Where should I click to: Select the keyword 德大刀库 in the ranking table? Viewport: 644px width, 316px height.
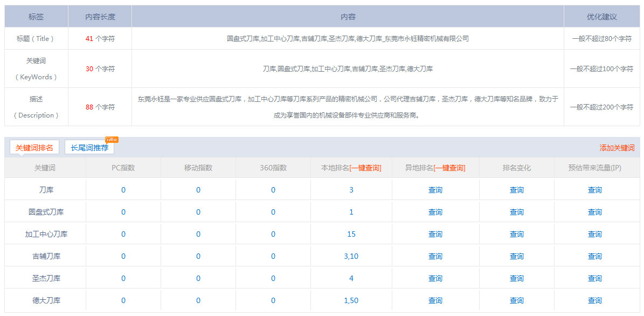[x=46, y=300]
